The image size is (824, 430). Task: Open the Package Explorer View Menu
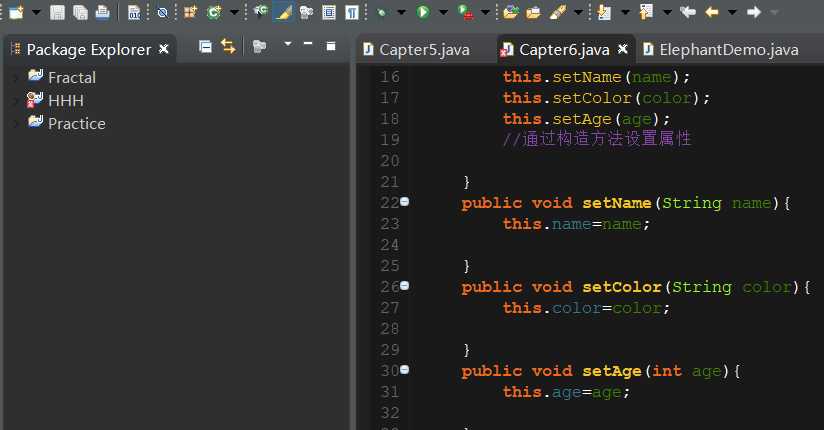287,44
